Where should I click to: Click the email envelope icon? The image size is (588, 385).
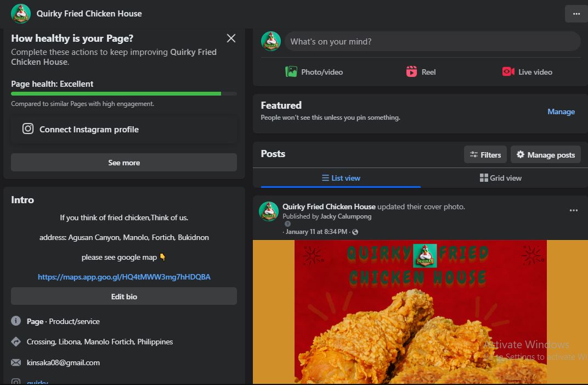pos(16,362)
